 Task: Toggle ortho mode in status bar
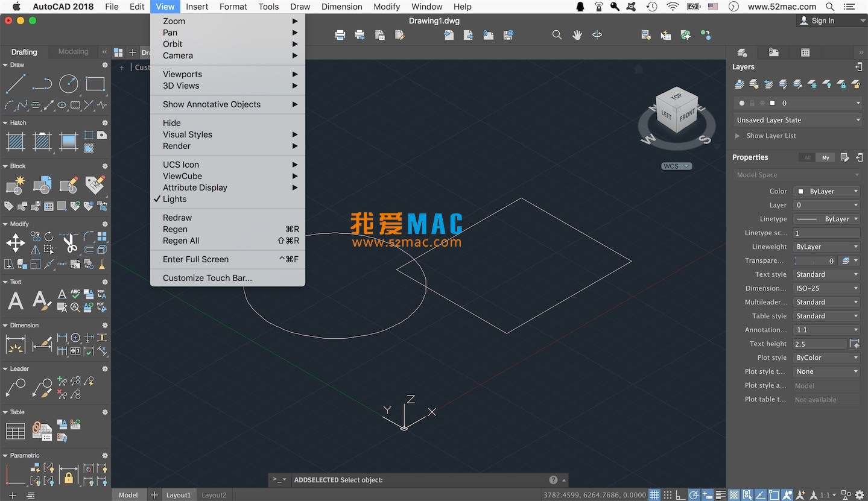click(x=681, y=495)
